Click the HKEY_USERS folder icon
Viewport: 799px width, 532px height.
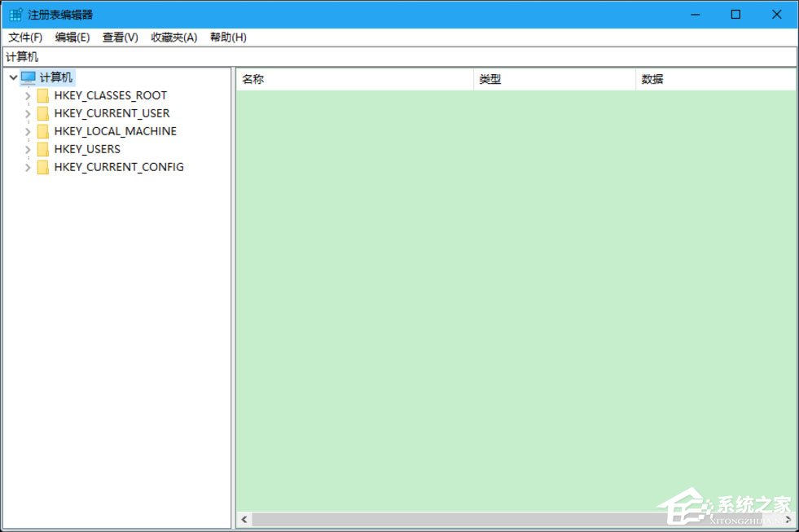[42, 149]
